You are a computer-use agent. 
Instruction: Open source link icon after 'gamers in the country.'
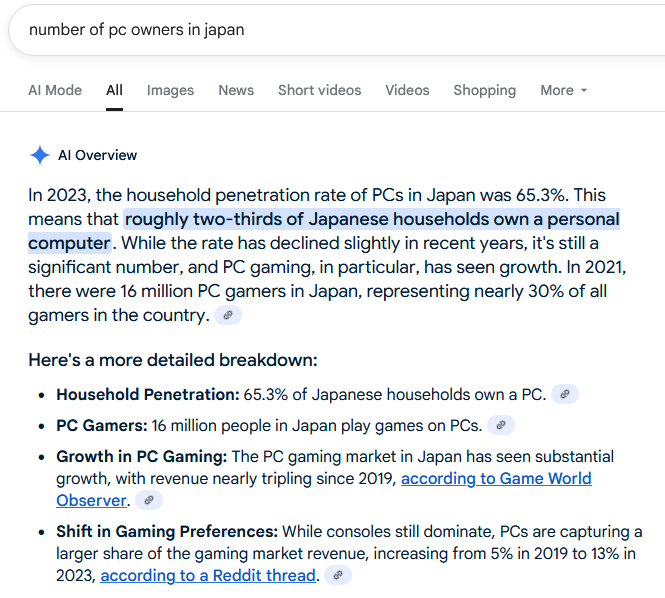pos(228,315)
